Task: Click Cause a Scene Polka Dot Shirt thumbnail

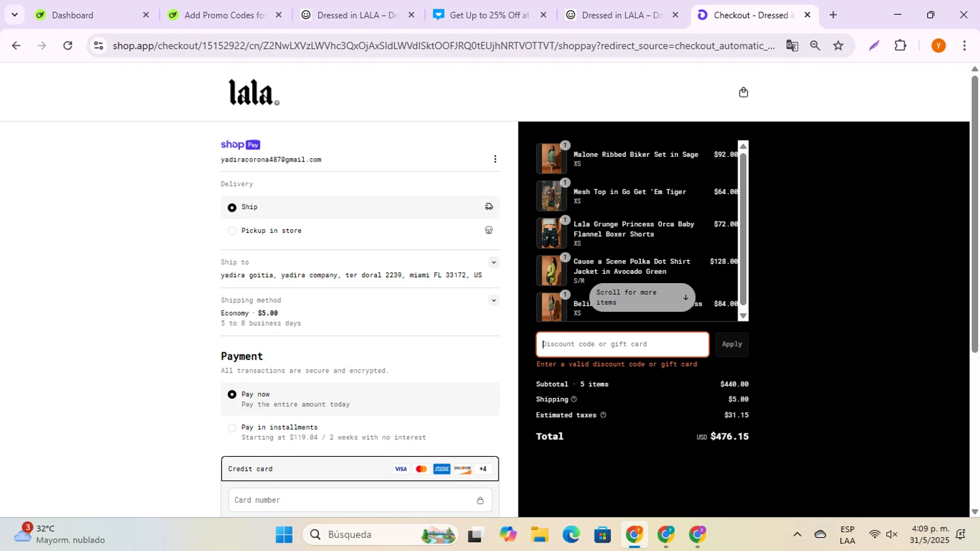Action: [x=551, y=270]
